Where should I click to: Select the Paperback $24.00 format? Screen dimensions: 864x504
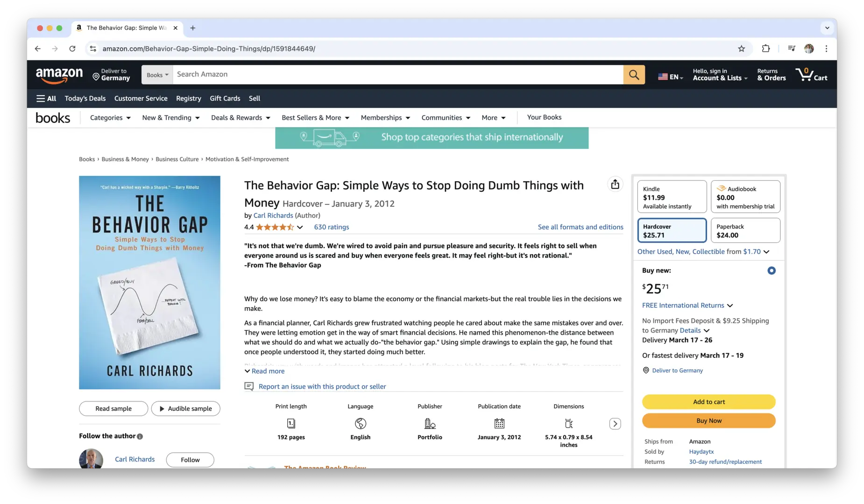tap(745, 230)
